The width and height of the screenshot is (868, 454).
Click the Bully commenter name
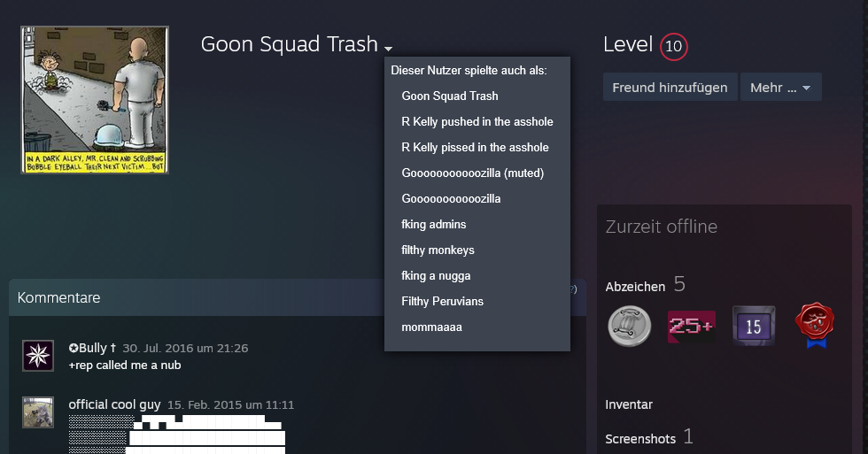(x=93, y=348)
